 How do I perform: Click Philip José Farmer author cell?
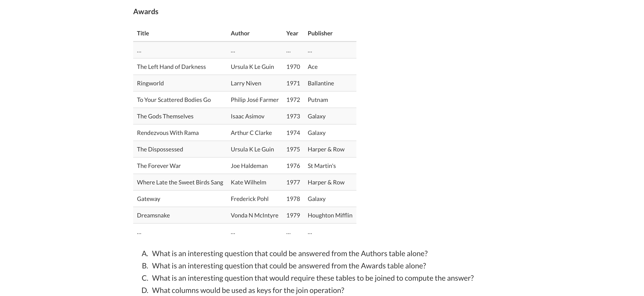pos(255,100)
